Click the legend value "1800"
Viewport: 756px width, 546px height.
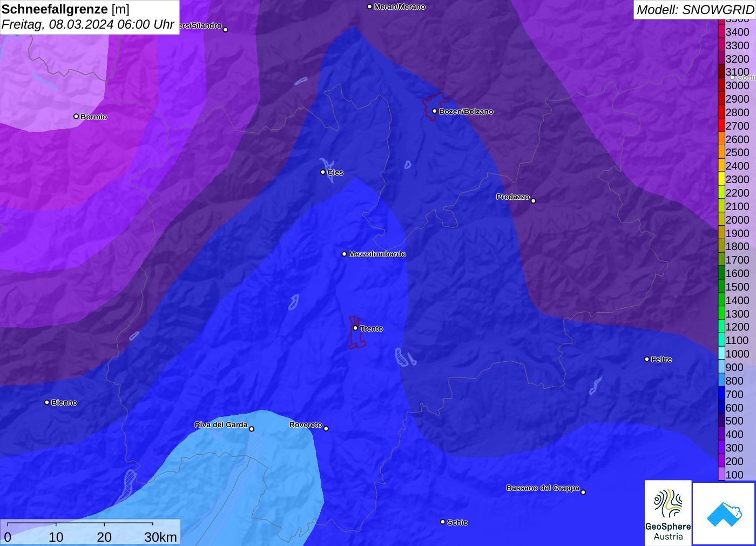tap(738, 246)
